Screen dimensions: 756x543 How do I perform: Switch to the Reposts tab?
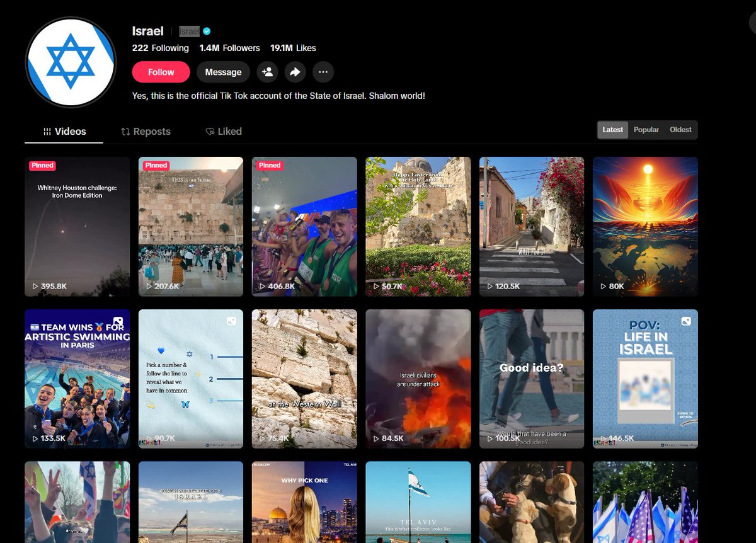[x=146, y=132]
